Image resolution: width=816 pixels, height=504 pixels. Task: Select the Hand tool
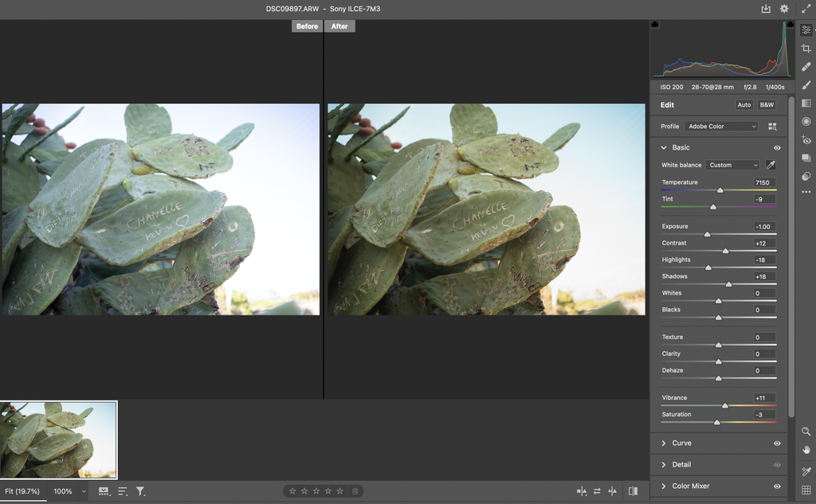pos(807,450)
